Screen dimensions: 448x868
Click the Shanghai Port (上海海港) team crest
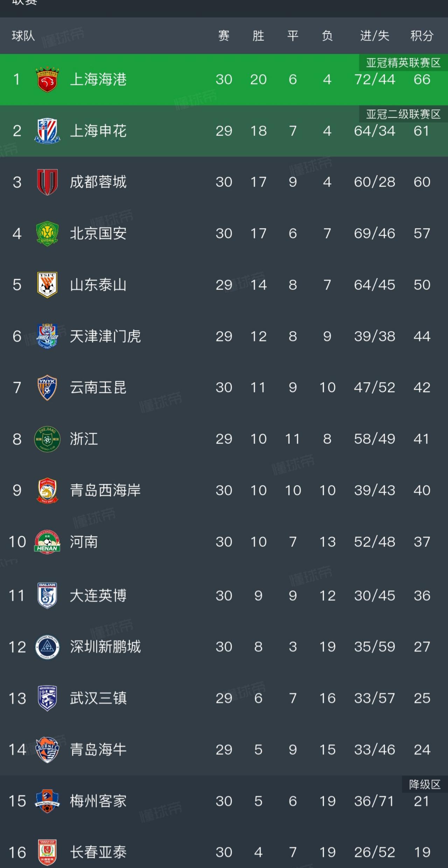47,80
